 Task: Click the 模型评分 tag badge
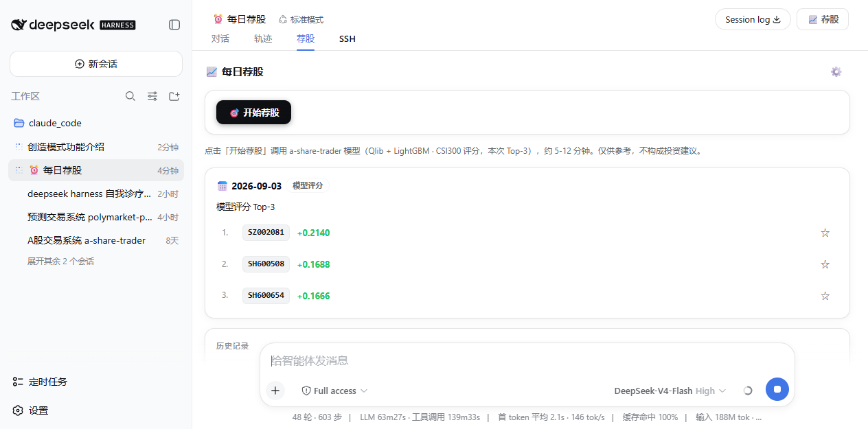[x=308, y=186]
